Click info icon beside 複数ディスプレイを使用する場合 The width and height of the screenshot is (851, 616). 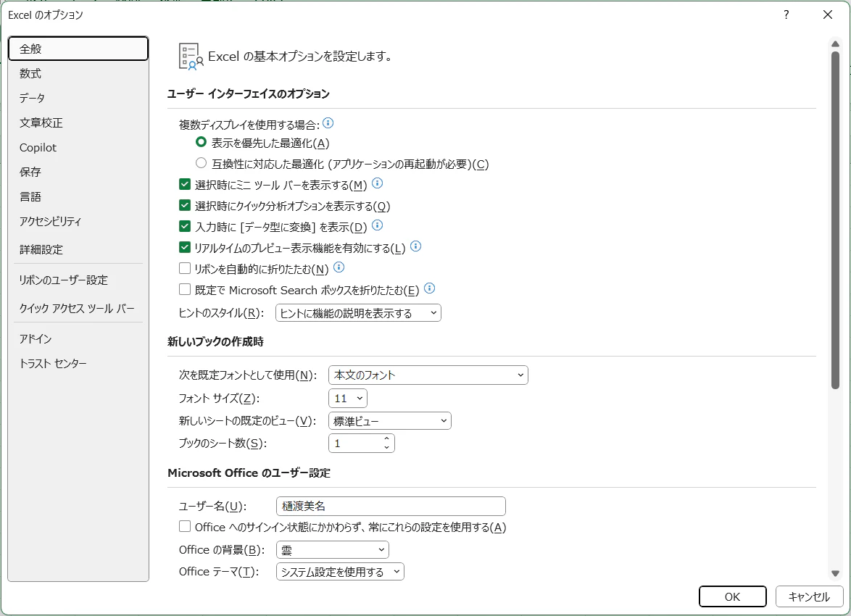(328, 123)
